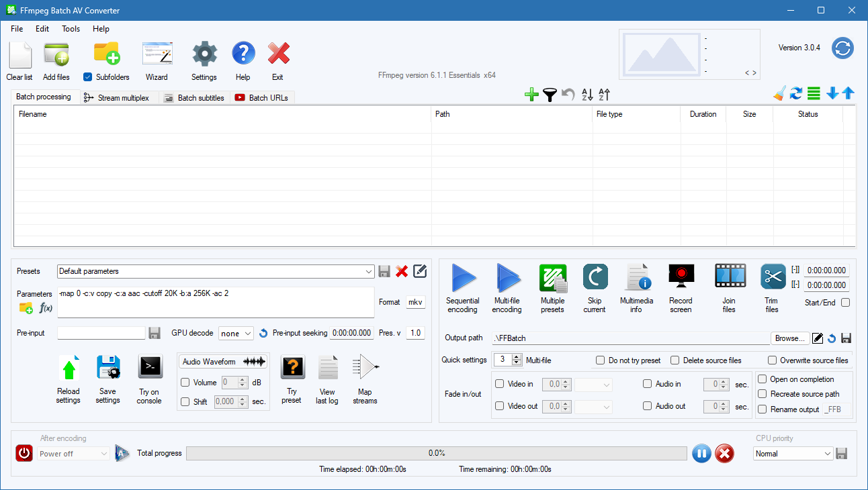Click the Clear list icon
The image size is (868, 490).
pos(19,54)
